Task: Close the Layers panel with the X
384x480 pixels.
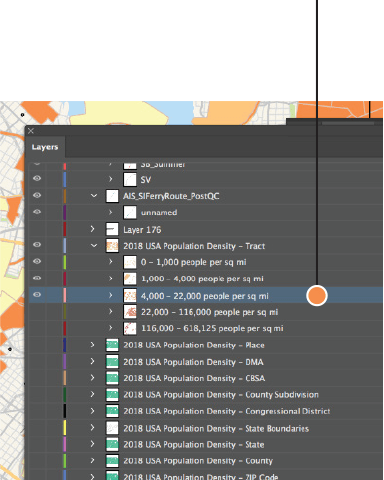Action: click(31, 131)
